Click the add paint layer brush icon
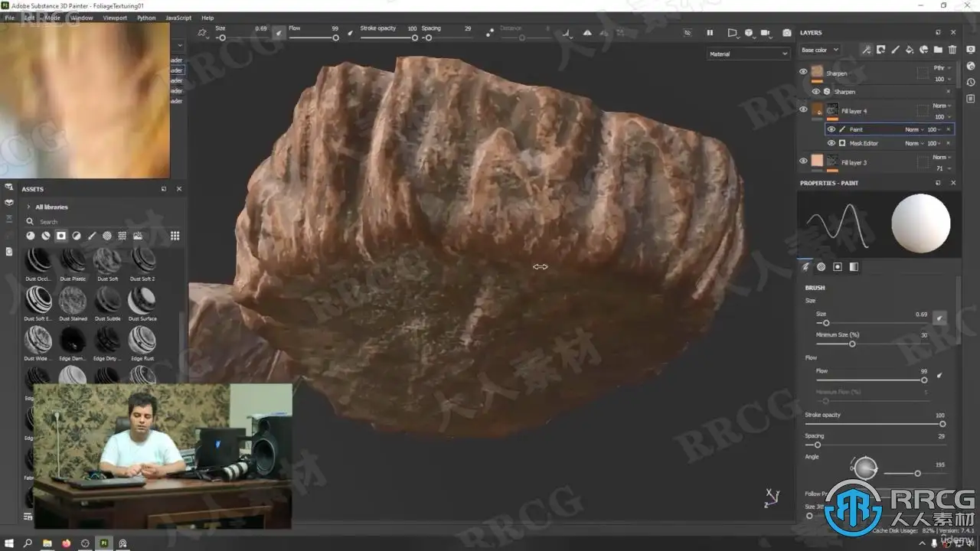Viewport: 980px width, 551px height. (895, 50)
